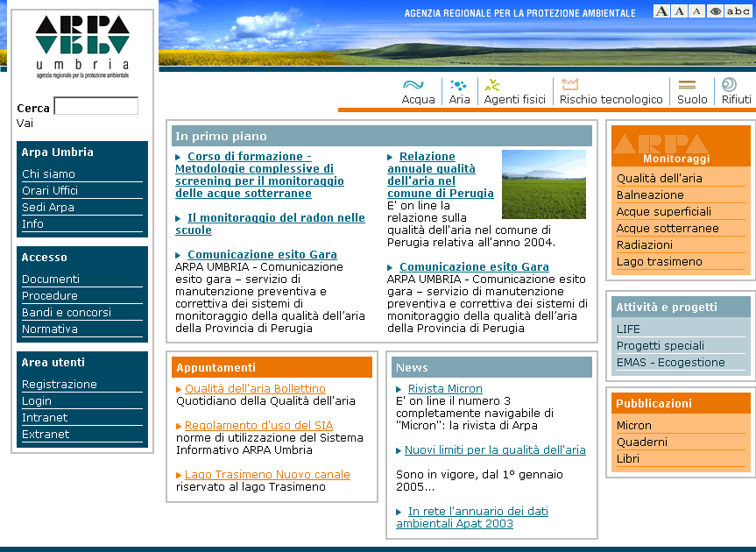Open the Aria bubbles icon
The image size is (756, 552).
[458, 85]
